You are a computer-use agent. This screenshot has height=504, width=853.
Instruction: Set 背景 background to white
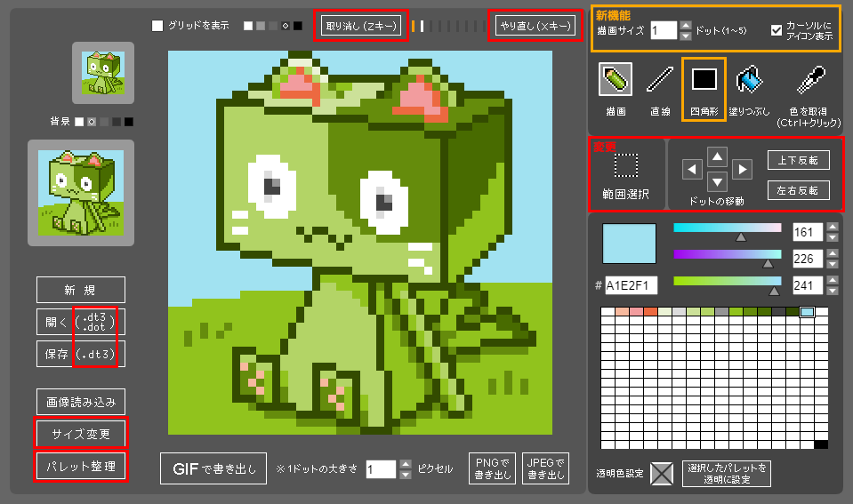[x=79, y=122]
